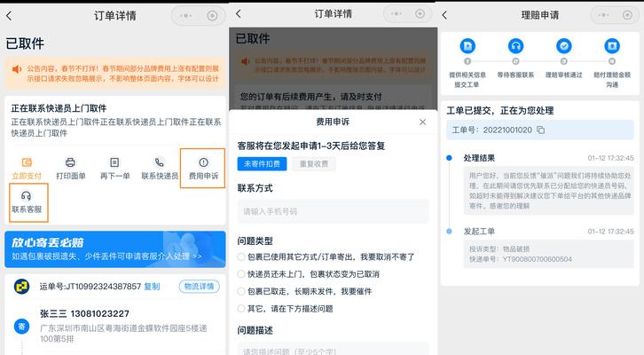This screenshot has width=644, height=355.
Task: Choose 其它，请在下方描述问题 option
Action: (241, 309)
